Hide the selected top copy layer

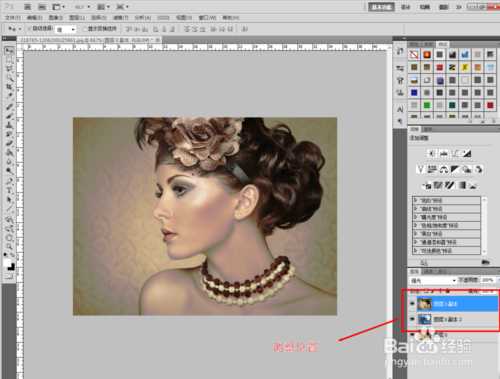tap(412, 304)
